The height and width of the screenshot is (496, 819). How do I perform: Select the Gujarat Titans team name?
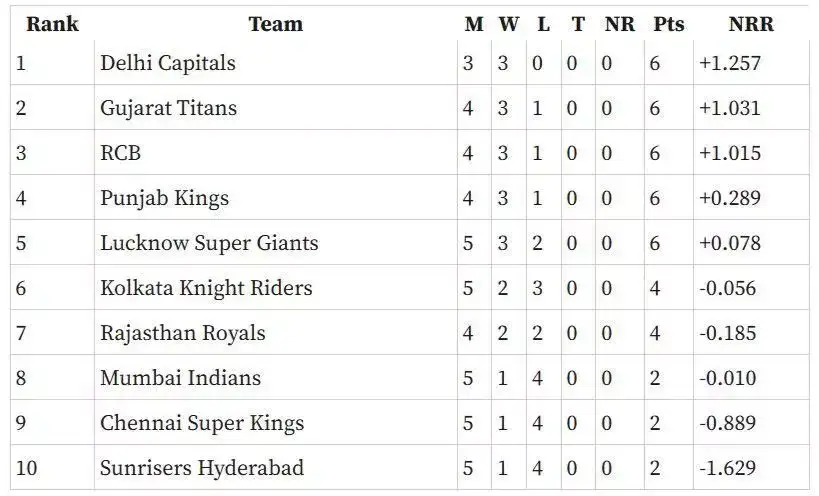[x=168, y=108]
